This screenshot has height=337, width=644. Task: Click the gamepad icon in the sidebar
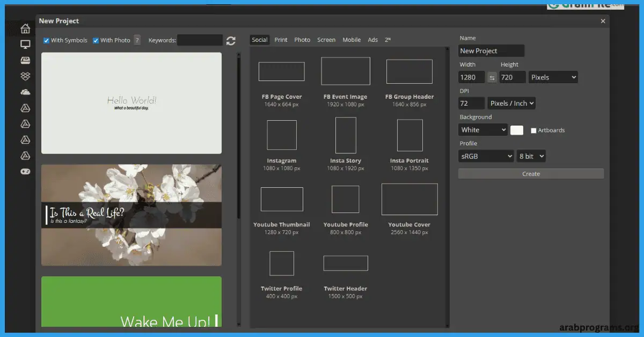coord(25,172)
